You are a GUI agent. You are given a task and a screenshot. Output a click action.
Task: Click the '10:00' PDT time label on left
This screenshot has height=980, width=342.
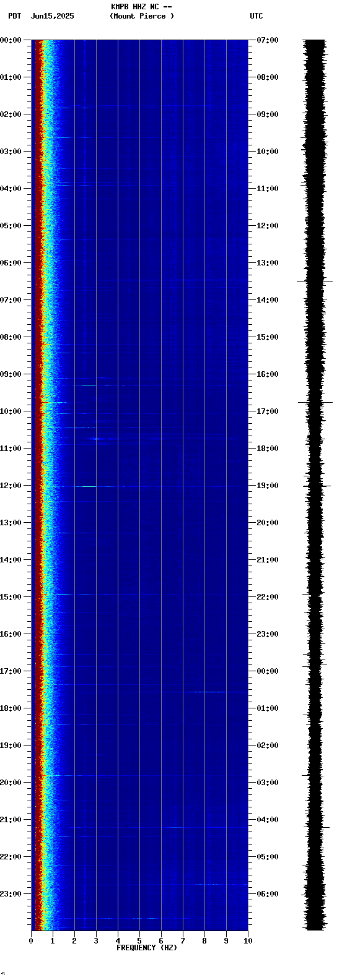pyautogui.click(x=11, y=411)
